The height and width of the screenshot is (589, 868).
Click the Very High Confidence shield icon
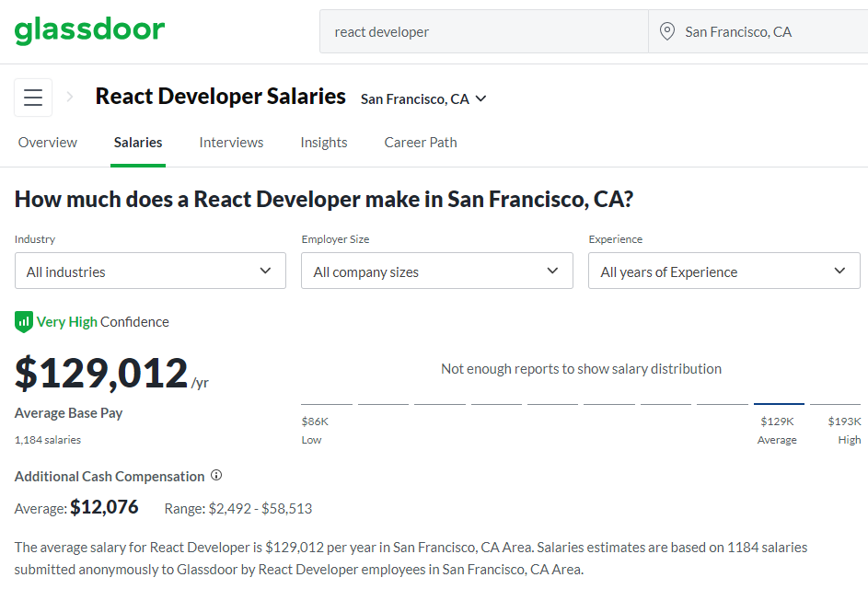[24, 322]
